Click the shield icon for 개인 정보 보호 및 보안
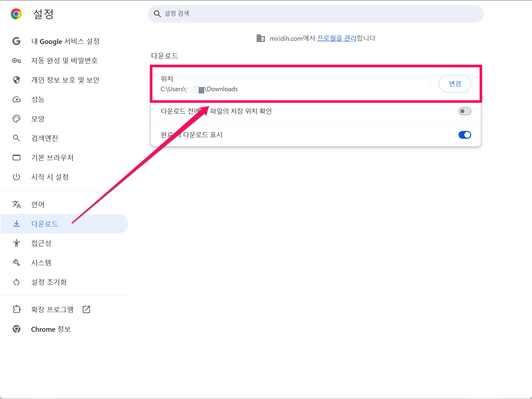The height and width of the screenshot is (399, 532). [17, 80]
